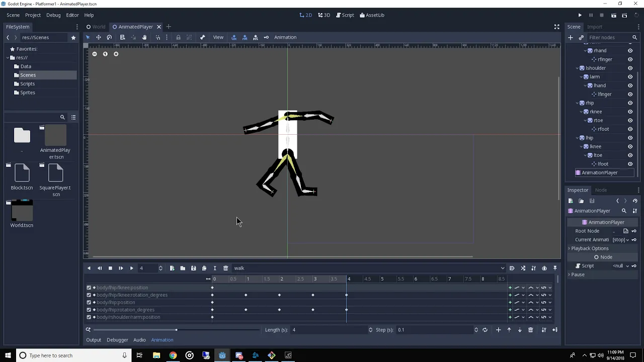Viewport: 644px width, 362px height.
Task: Toggle animation looping icon
Action: 485,330
